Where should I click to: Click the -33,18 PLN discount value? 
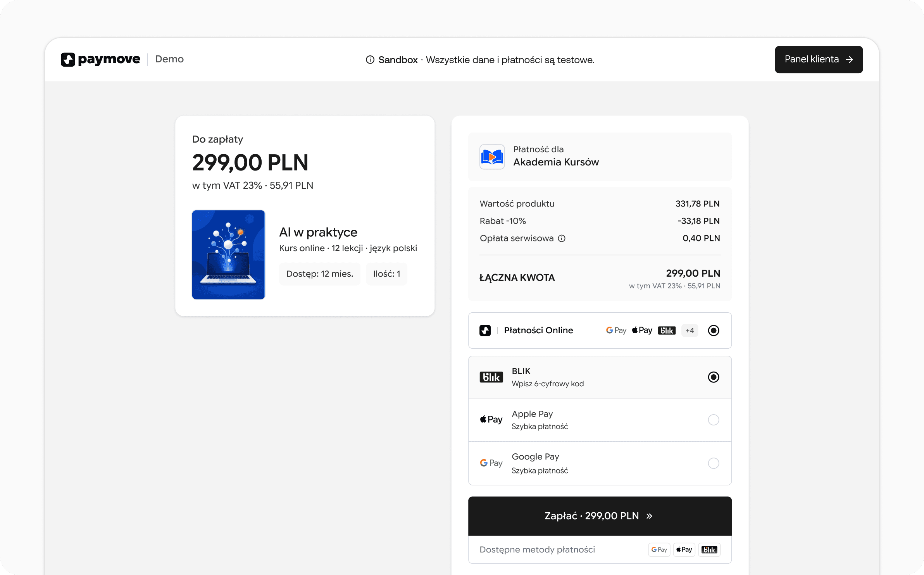[x=699, y=221]
